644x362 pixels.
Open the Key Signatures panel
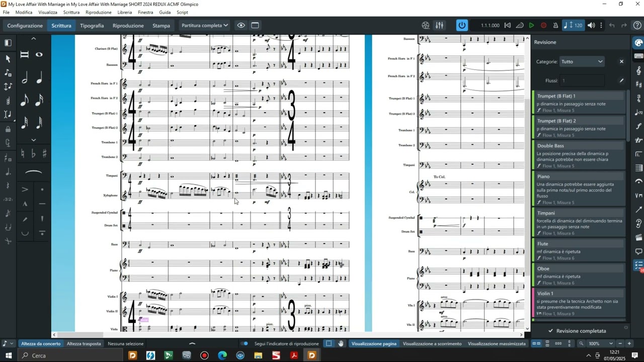click(638, 84)
